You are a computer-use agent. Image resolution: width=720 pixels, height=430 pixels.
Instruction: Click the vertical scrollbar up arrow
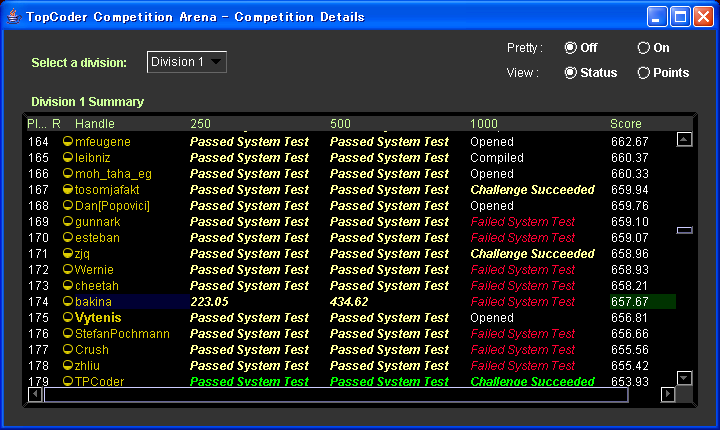684,139
